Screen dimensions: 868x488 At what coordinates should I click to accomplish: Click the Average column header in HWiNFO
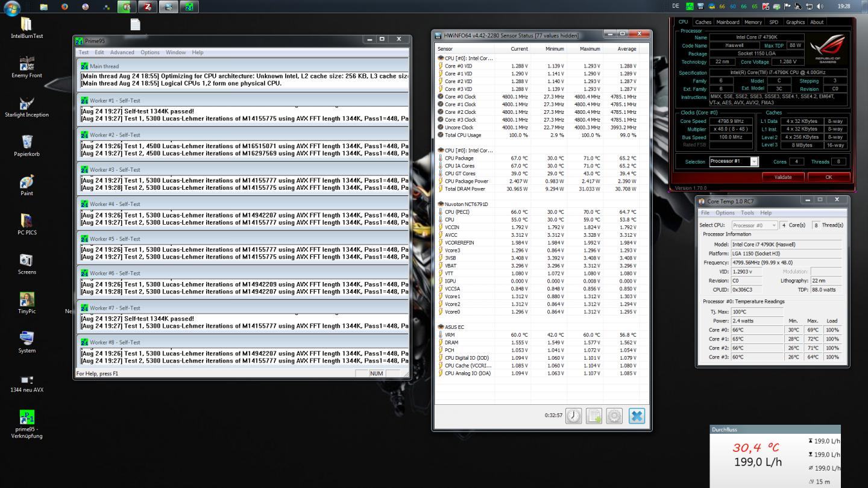point(620,49)
